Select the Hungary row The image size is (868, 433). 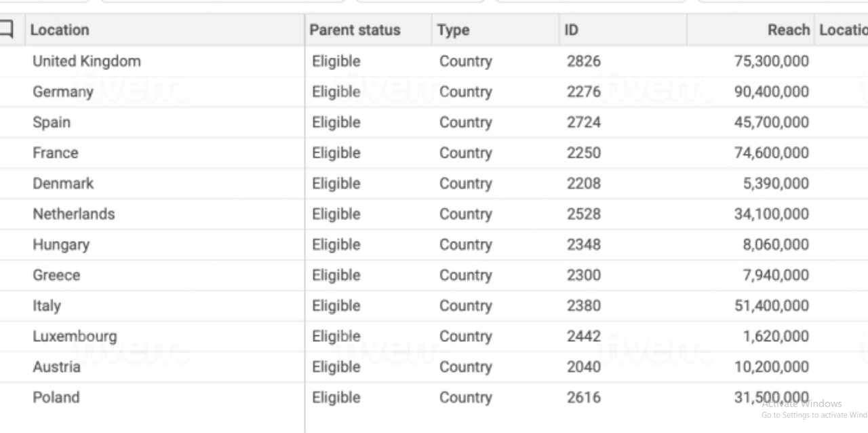coord(61,244)
